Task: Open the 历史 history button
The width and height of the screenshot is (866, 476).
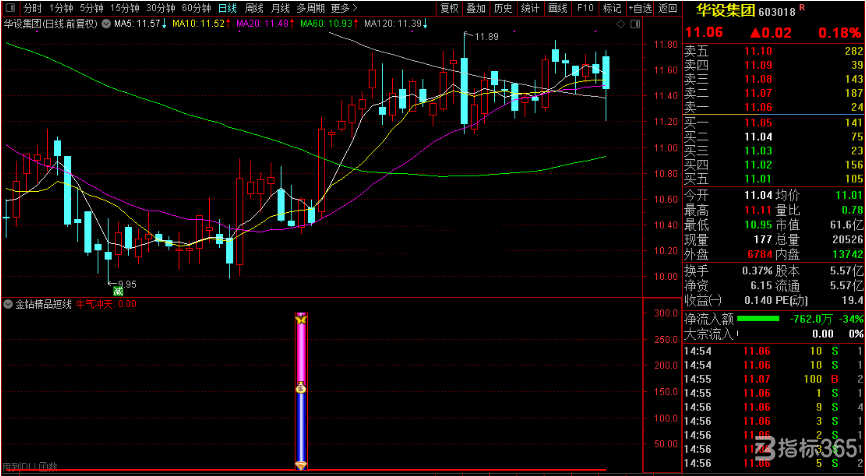Action: (x=503, y=8)
